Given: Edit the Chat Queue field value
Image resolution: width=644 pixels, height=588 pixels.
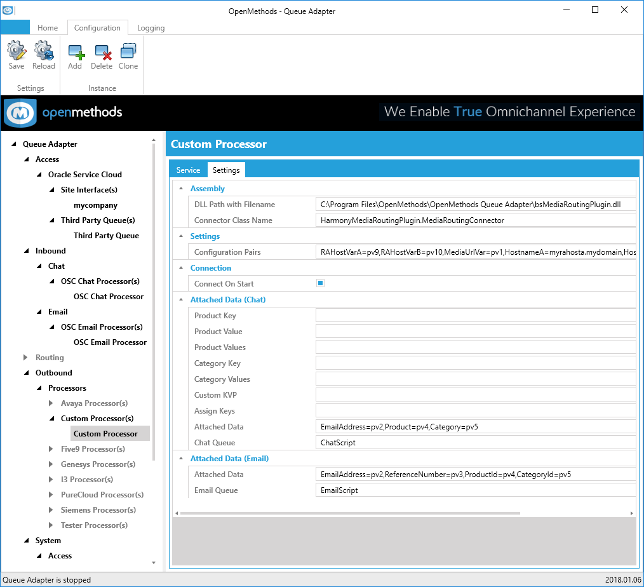Looking at the screenshot, I should click(476, 443).
